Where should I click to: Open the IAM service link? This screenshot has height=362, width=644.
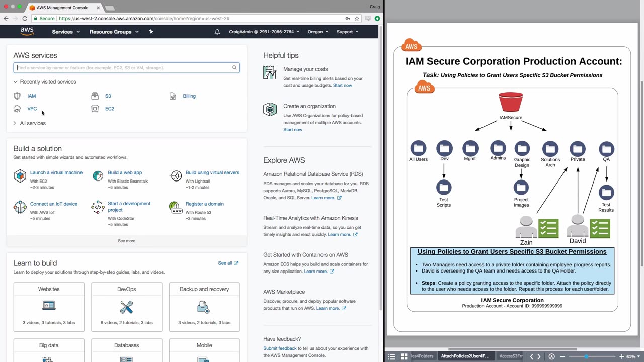point(32,96)
